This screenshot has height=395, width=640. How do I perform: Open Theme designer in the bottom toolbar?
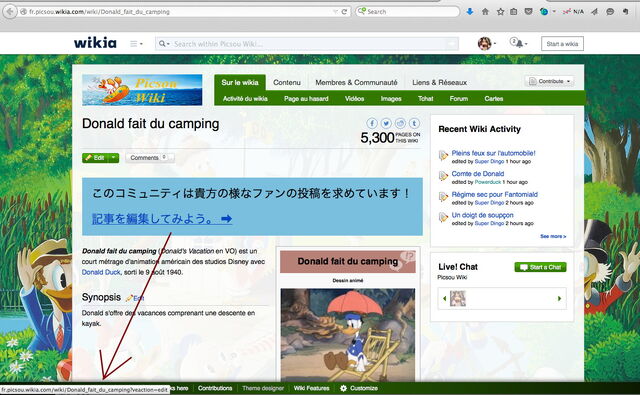coord(263,388)
